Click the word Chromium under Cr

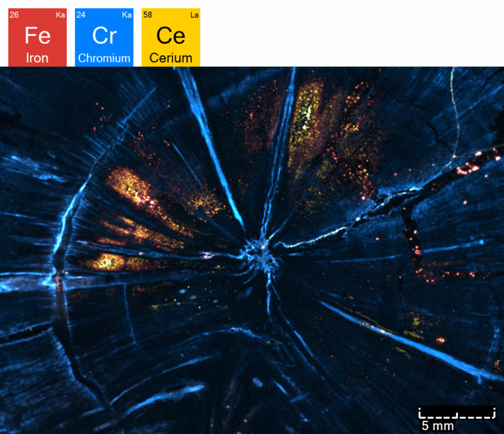[104, 58]
